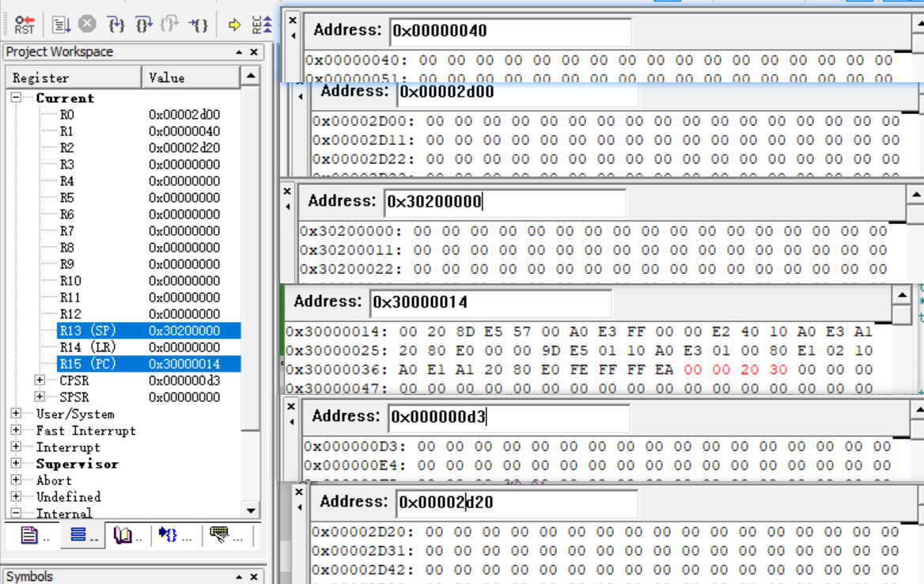Image resolution: width=924 pixels, height=584 pixels.
Task: Close the Symbols panel
Action: (x=254, y=576)
